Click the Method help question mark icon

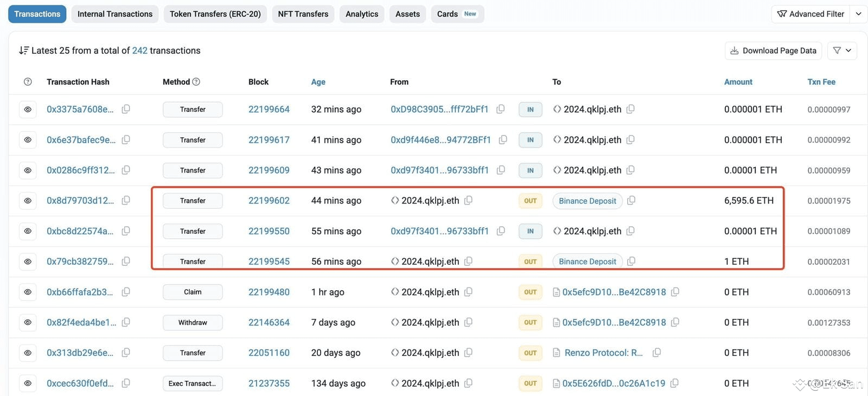196,82
